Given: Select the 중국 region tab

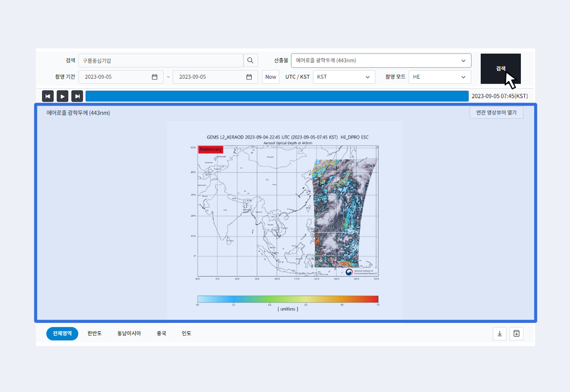Looking at the screenshot, I should [x=161, y=334].
